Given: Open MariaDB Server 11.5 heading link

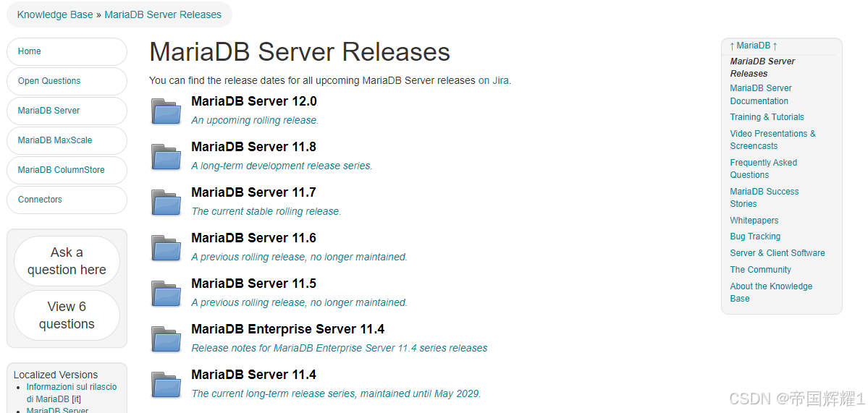Looking at the screenshot, I should coord(253,283).
